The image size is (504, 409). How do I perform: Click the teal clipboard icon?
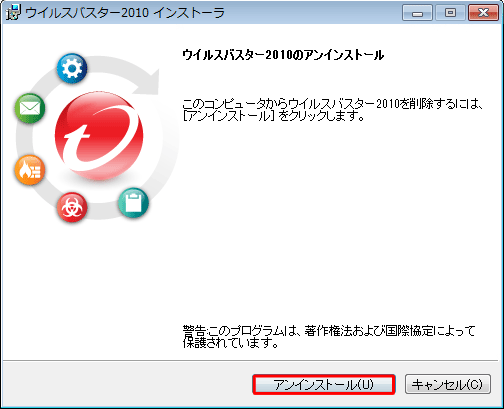pos(133,203)
